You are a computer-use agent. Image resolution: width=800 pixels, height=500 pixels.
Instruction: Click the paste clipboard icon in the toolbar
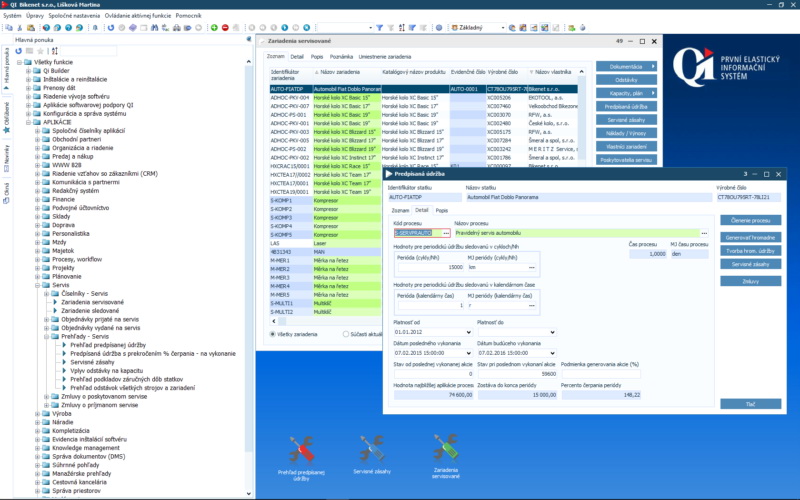31,28
